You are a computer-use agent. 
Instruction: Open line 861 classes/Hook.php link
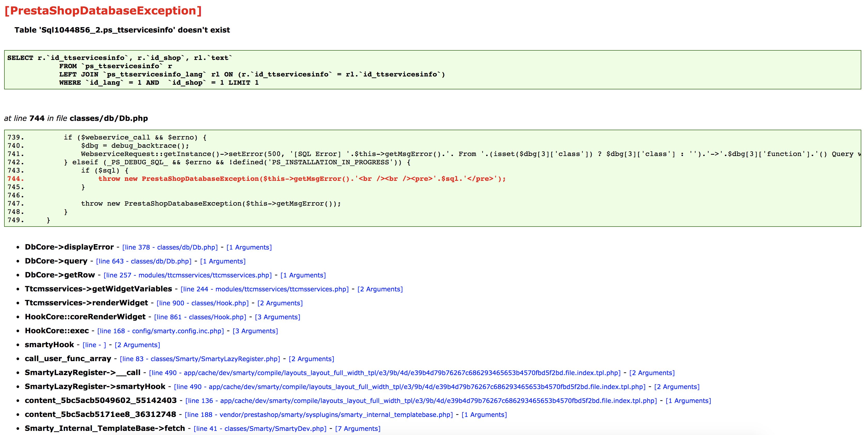pyautogui.click(x=200, y=317)
